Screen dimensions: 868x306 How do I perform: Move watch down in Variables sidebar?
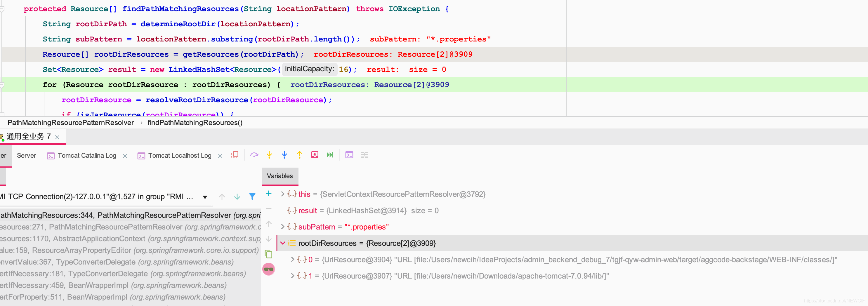[x=269, y=239]
